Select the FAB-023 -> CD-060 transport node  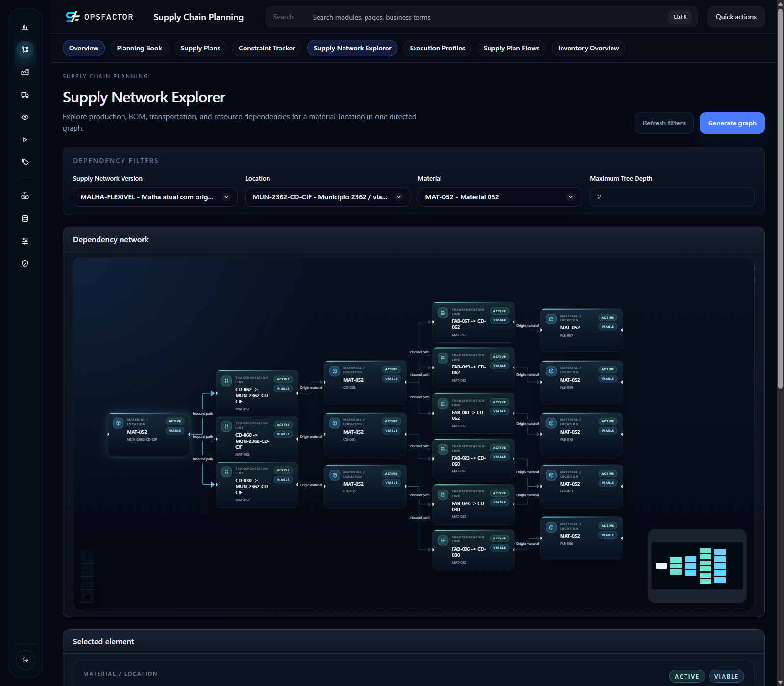pos(473,459)
